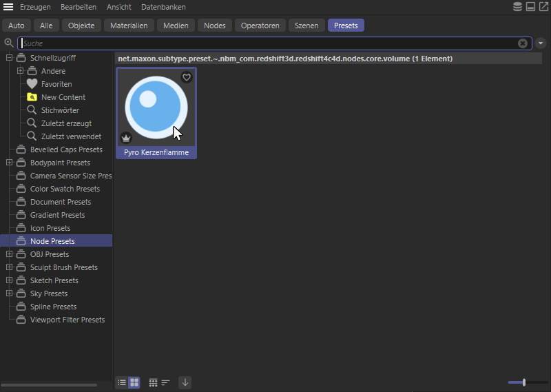551x392 pixels.
Task: Select Node Presets entry
Action: [x=56, y=241]
